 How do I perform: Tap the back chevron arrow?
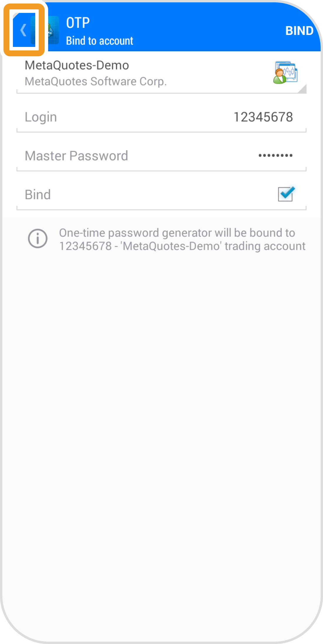(x=23, y=30)
